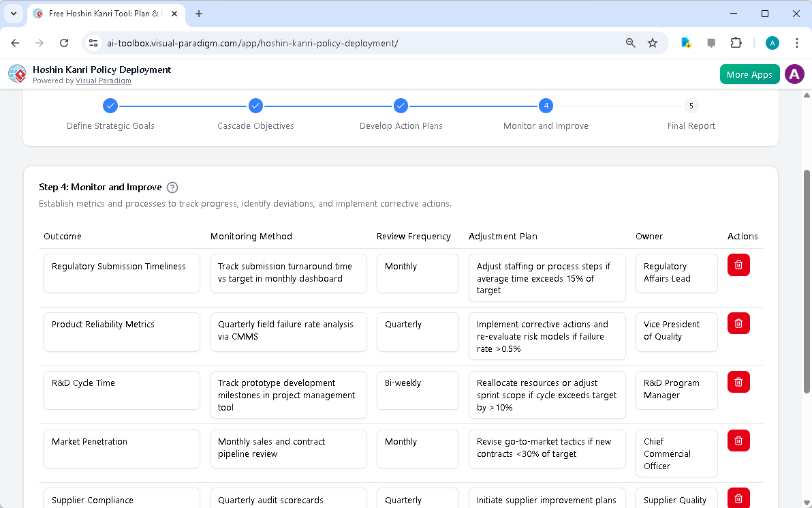The height and width of the screenshot is (508, 812).
Task: Bookmark the page with the star icon
Action: [x=653, y=42]
